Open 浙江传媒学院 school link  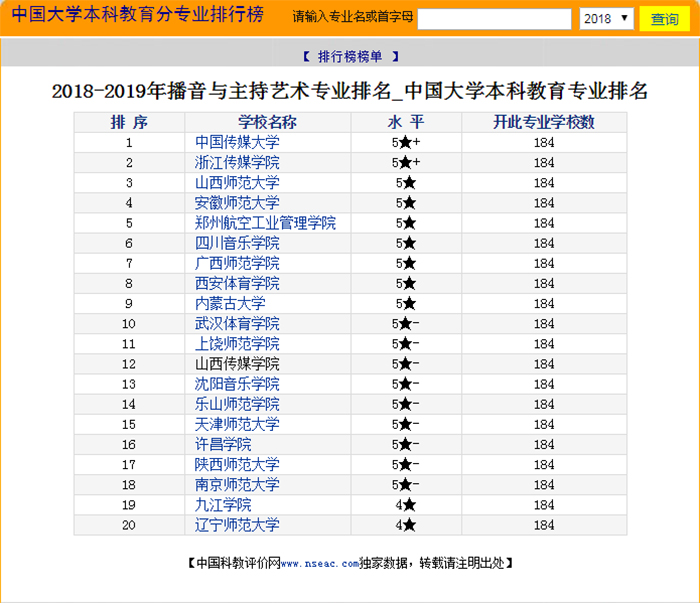point(237,163)
